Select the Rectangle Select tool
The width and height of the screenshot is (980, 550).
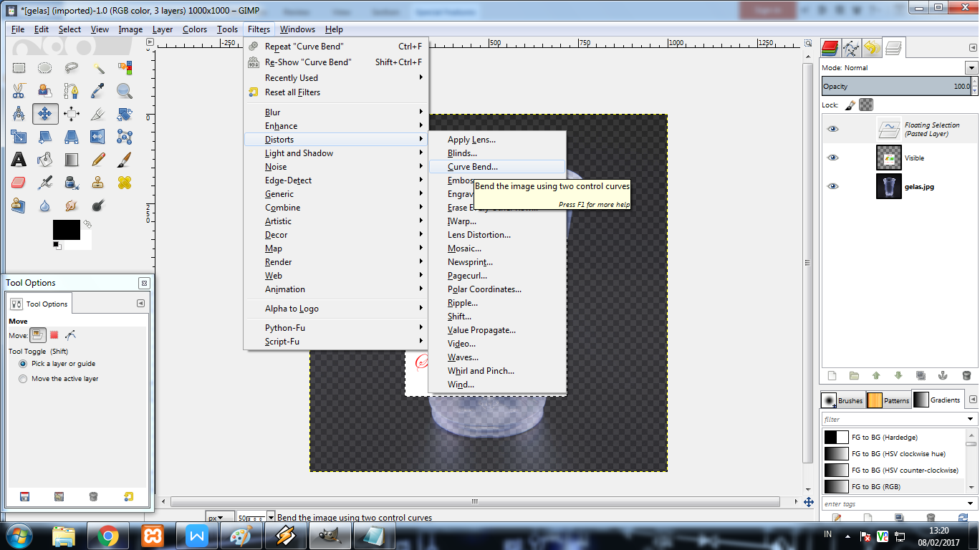[19, 67]
